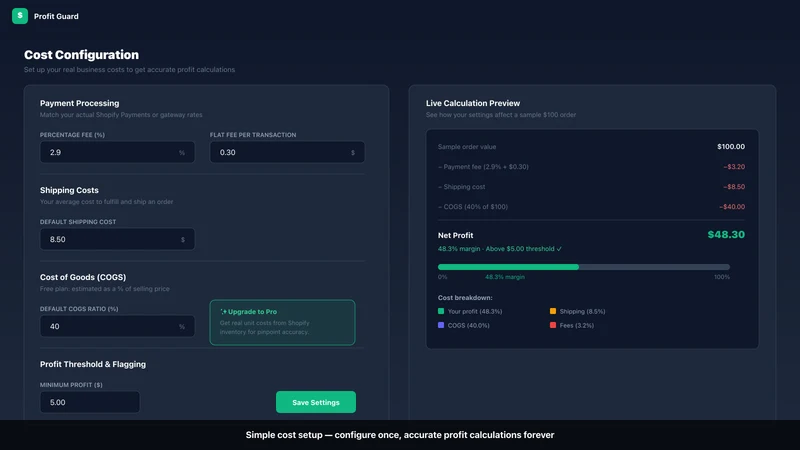This screenshot has width=800, height=450.
Task: Open the Upgrade to Pro card
Action: click(282, 322)
